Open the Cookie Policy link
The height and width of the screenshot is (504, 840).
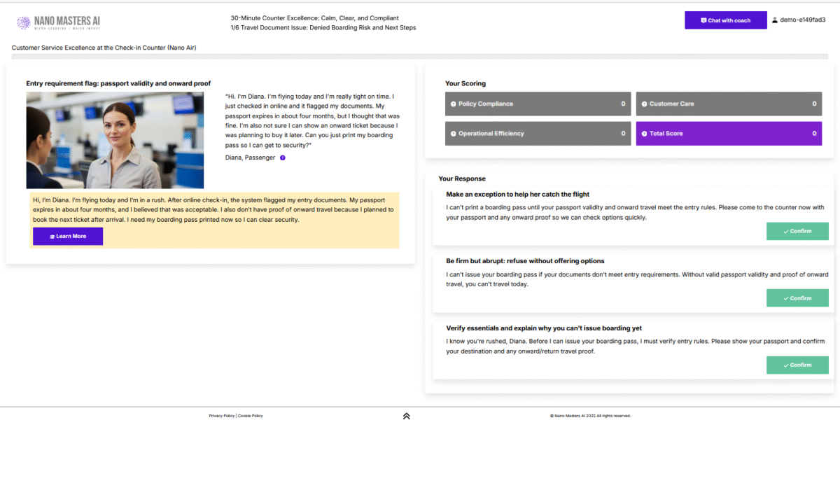[251, 416]
